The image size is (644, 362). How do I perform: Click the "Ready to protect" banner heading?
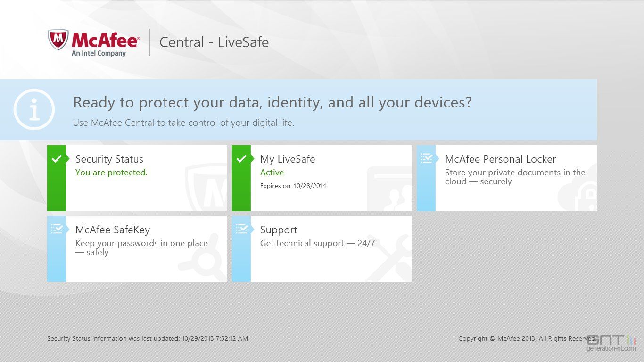pos(272,102)
